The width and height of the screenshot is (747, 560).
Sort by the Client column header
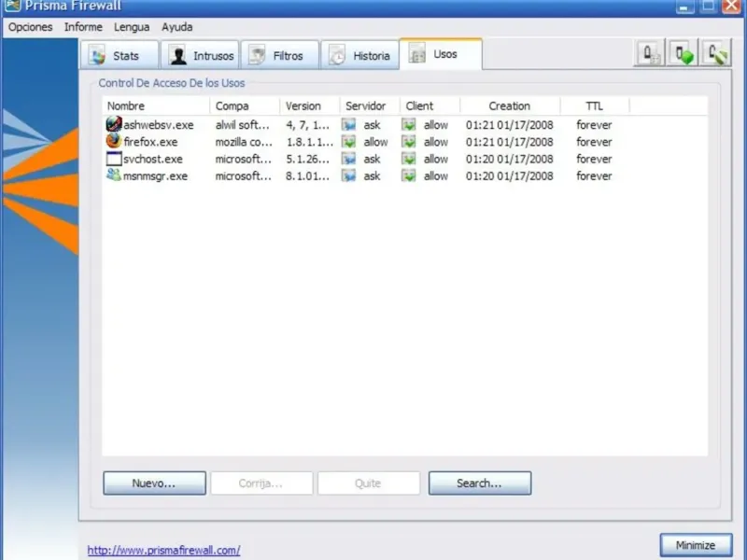(430, 105)
